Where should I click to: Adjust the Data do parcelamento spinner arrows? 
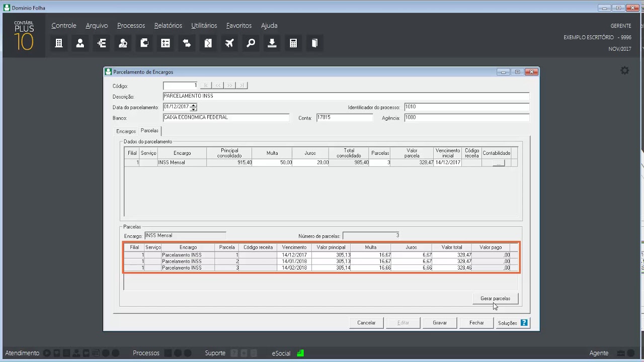click(194, 107)
